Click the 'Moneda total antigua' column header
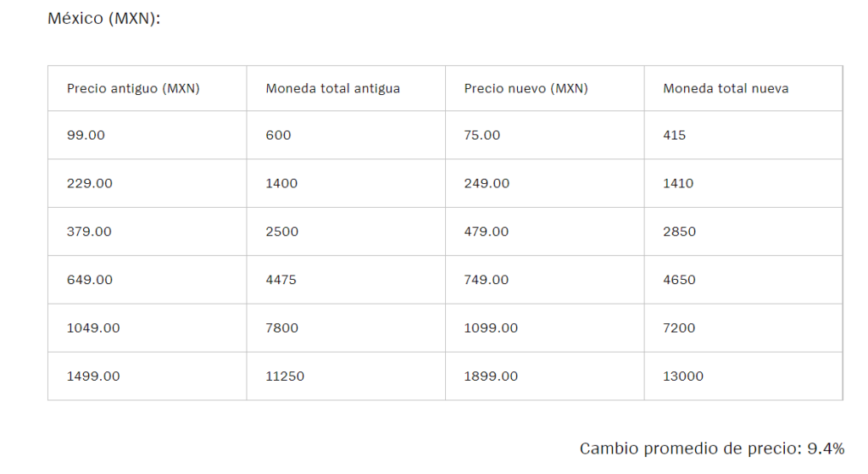The image size is (868, 474). (332, 88)
